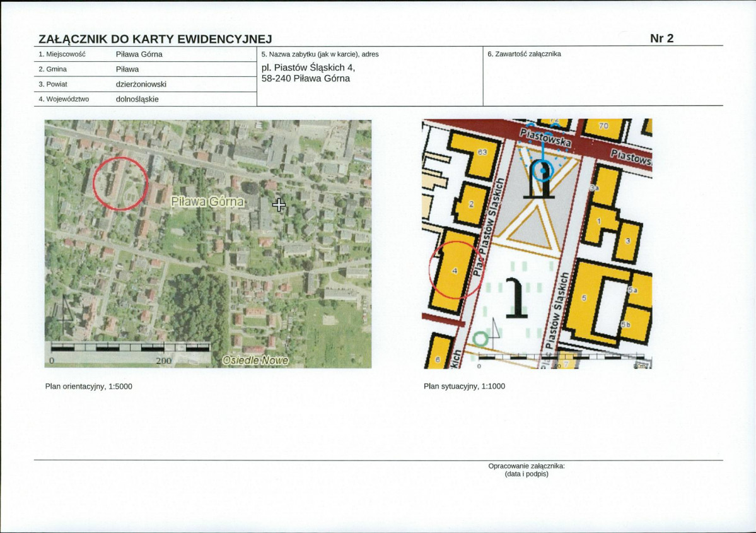Click the blue circle marker near Piastowska
Screen dimensions: 756x533
pyautogui.click(x=543, y=170)
